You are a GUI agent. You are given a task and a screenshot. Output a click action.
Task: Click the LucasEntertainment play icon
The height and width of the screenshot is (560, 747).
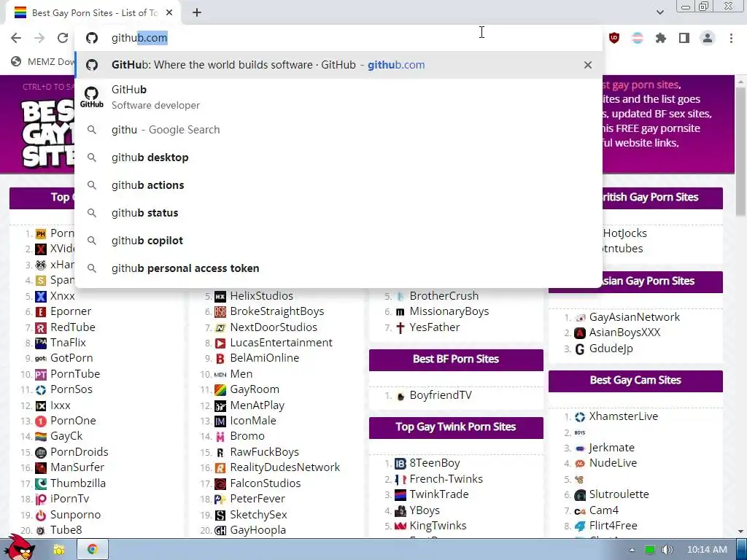(x=220, y=343)
